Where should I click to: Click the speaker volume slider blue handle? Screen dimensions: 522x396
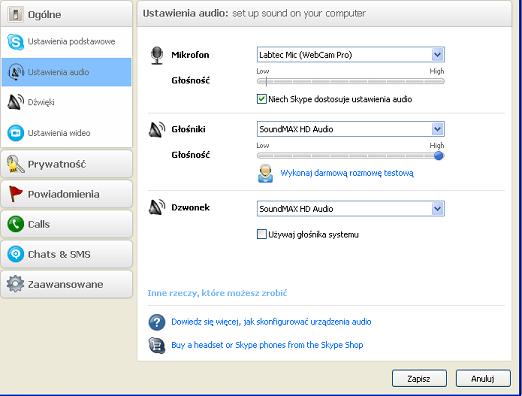point(439,156)
